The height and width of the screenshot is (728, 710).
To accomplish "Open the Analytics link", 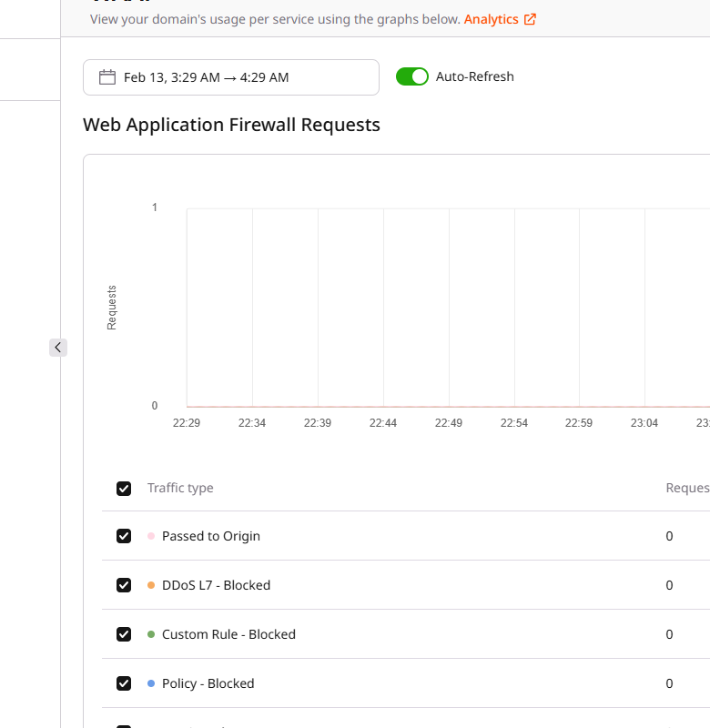I will 491,19.
